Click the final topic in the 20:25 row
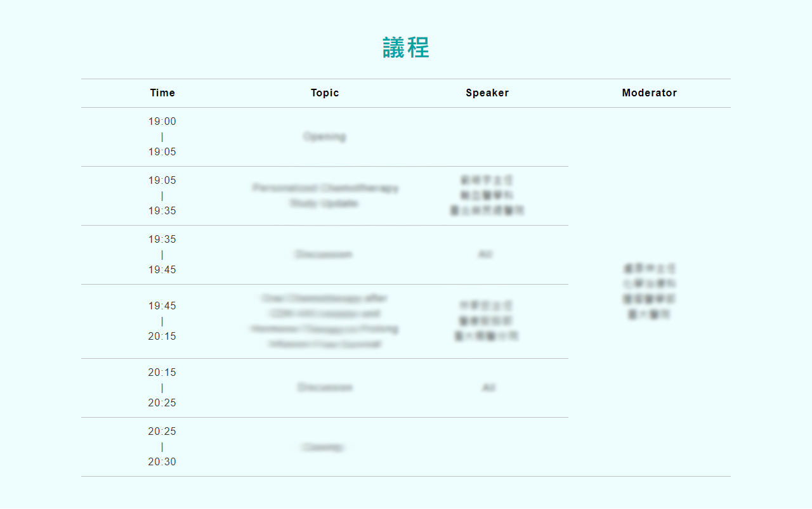 point(324,448)
